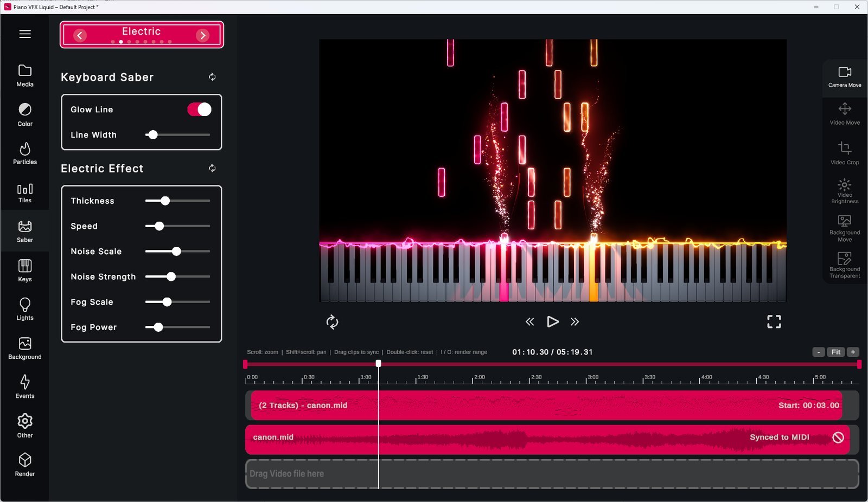This screenshot has width=868, height=502.
Task: Click the render range end marker
Action: coord(859,364)
